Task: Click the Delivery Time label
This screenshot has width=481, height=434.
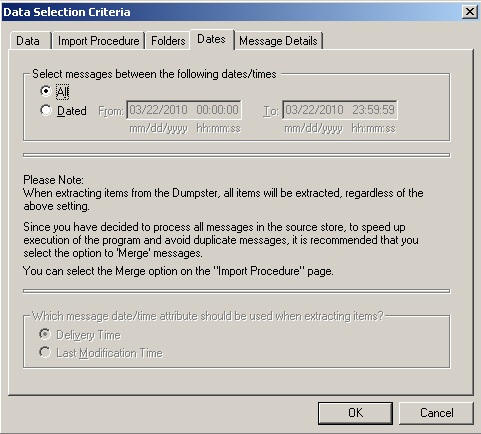Action: click(88, 335)
